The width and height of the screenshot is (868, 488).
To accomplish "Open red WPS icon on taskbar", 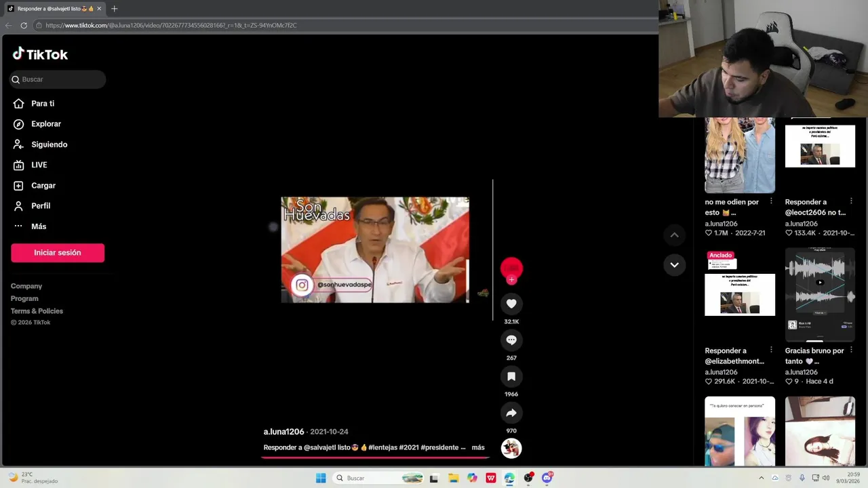I will point(491,478).
